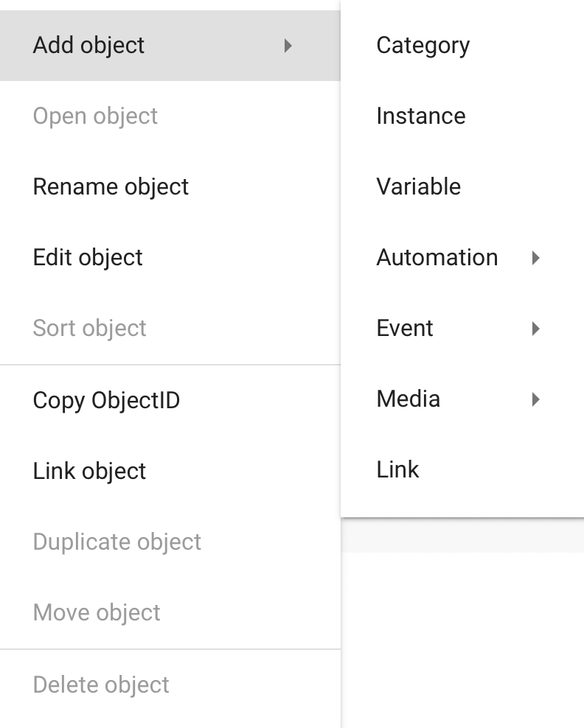Screen dimensions: 584x728
Task: Click the disabled Duplicate object entry
Action: pyautogui.click(x=117, y=542)
